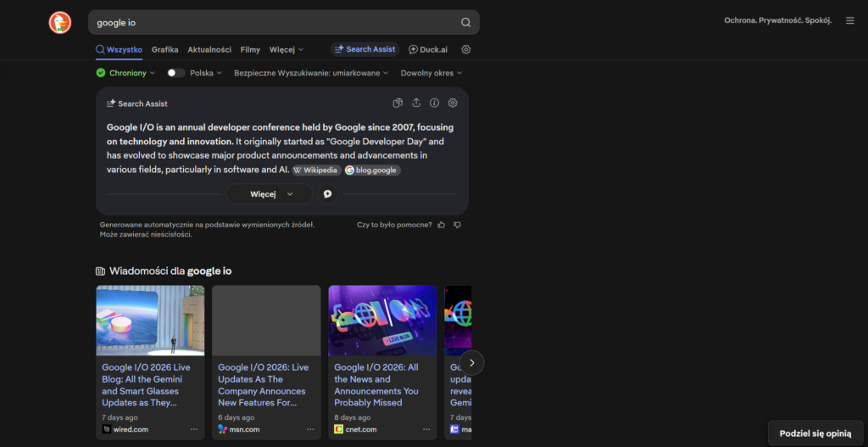Click the DuckDuckGo logo
Image resolution: width=868 pixels, height=447 pixels.
click(x=60, y=23)
